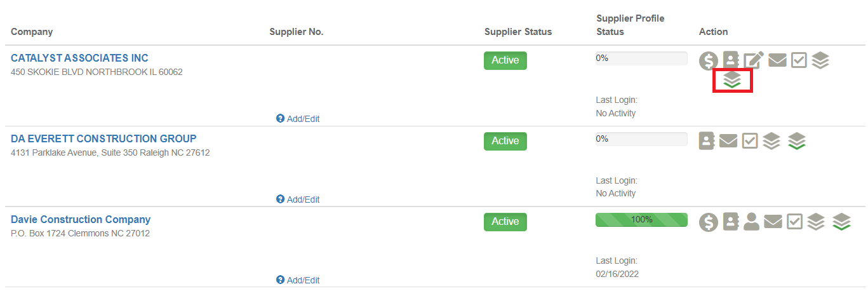The width and height of the screenshot is (868, 291).
Task: Click the dollar icon for Catalyst Associates
Action: point(709,61)
